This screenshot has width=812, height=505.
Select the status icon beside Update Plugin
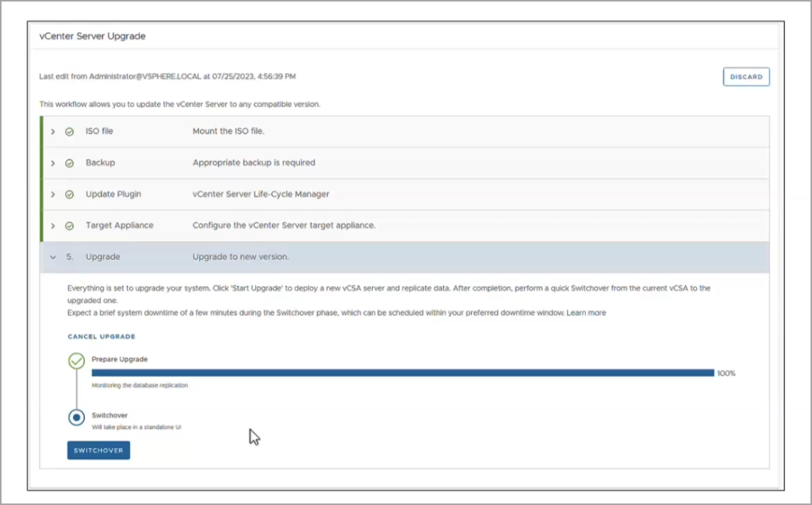(x=70, y=193)
